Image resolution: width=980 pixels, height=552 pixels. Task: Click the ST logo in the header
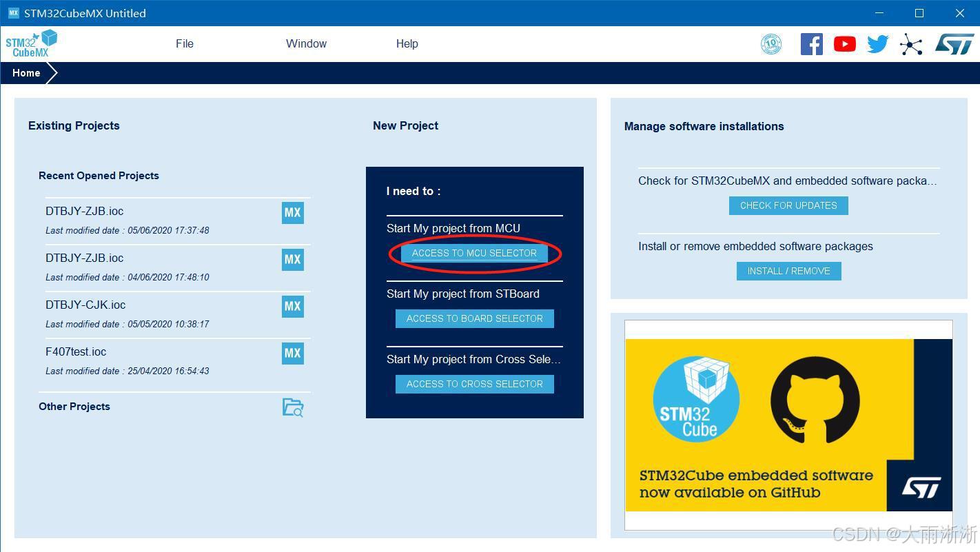(x=955, y=44)
